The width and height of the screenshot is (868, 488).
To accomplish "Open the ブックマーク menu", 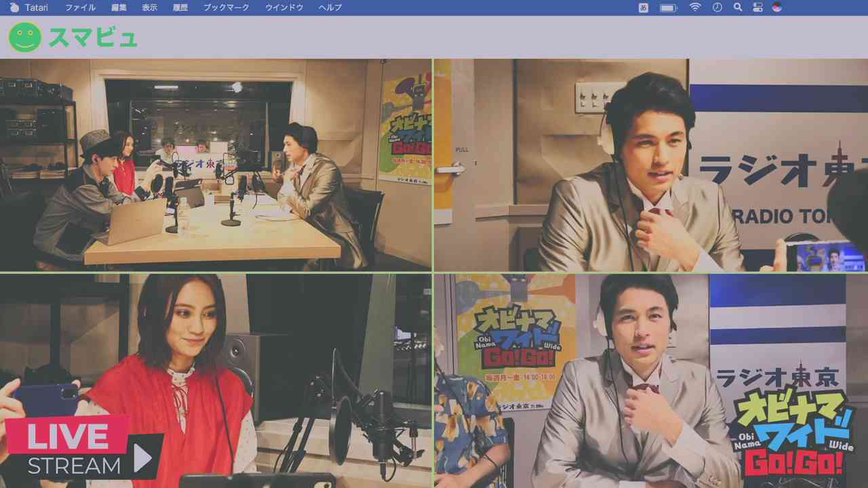I will (x=226, y=7).
